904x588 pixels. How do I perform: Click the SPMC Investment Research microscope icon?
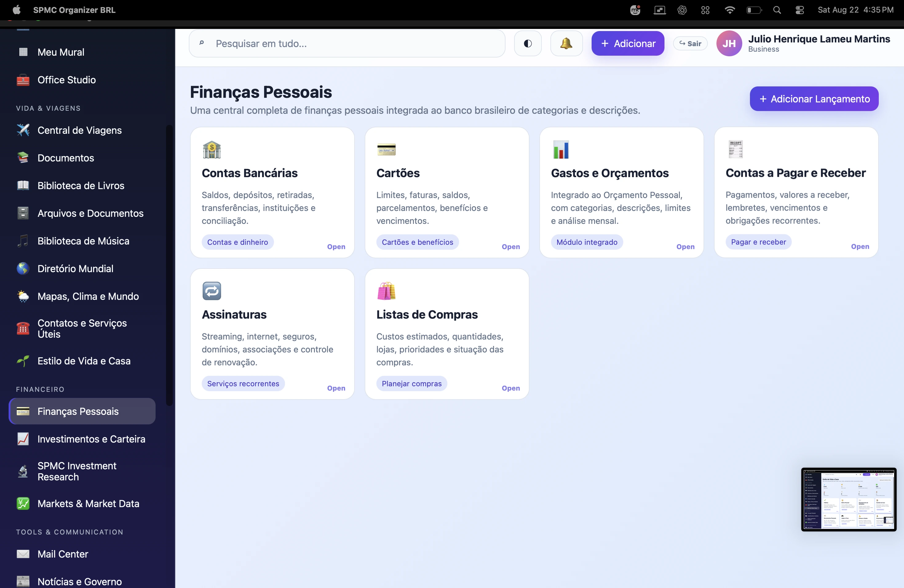(23, 471)
